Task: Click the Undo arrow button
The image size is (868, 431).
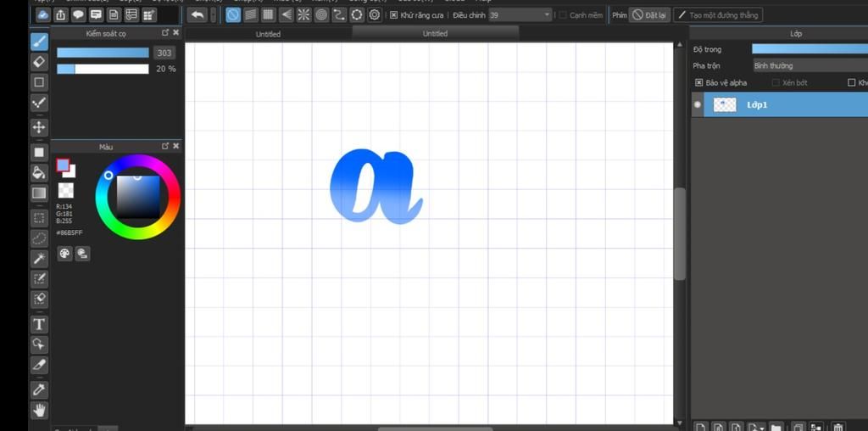Action: [x=197, y=15]
